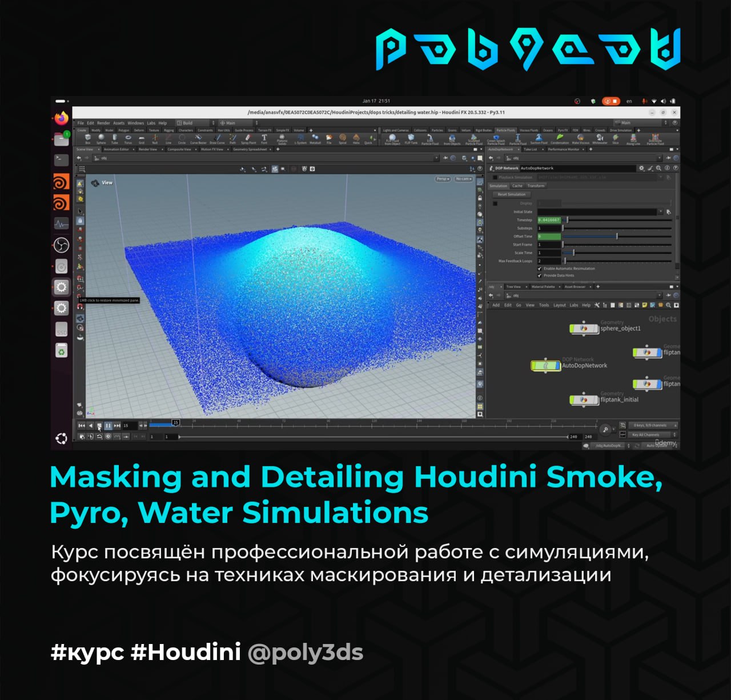
Task: Click the Scale Time slider handle
Action: (573, 253)
